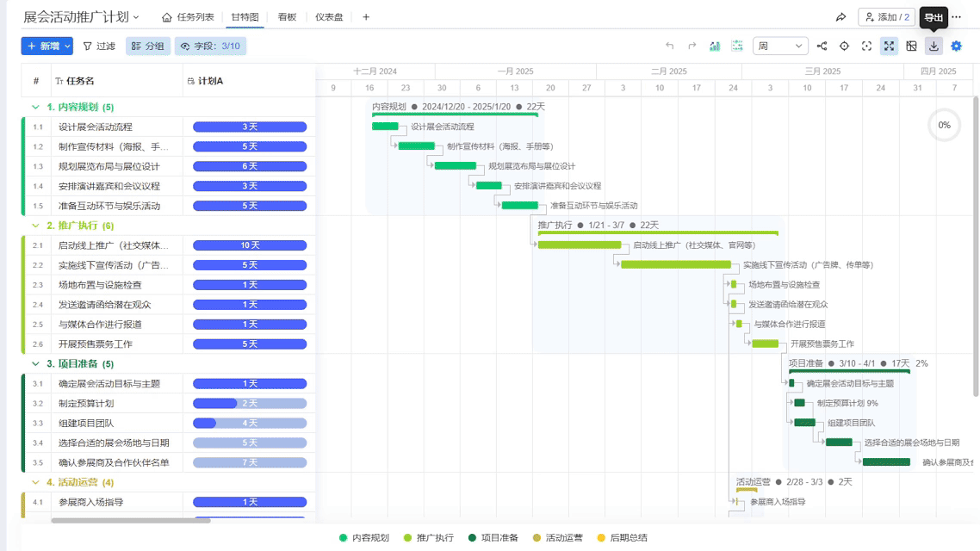The image size is (980, 551).
Task: Switch to the 看板 tab
Action: [x=285, y=15]
